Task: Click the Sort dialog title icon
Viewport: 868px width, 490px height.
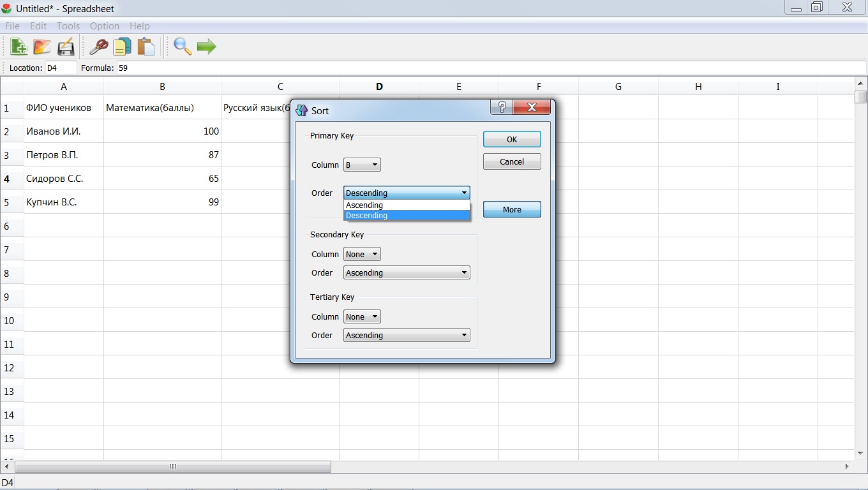Action: point(302,110)
